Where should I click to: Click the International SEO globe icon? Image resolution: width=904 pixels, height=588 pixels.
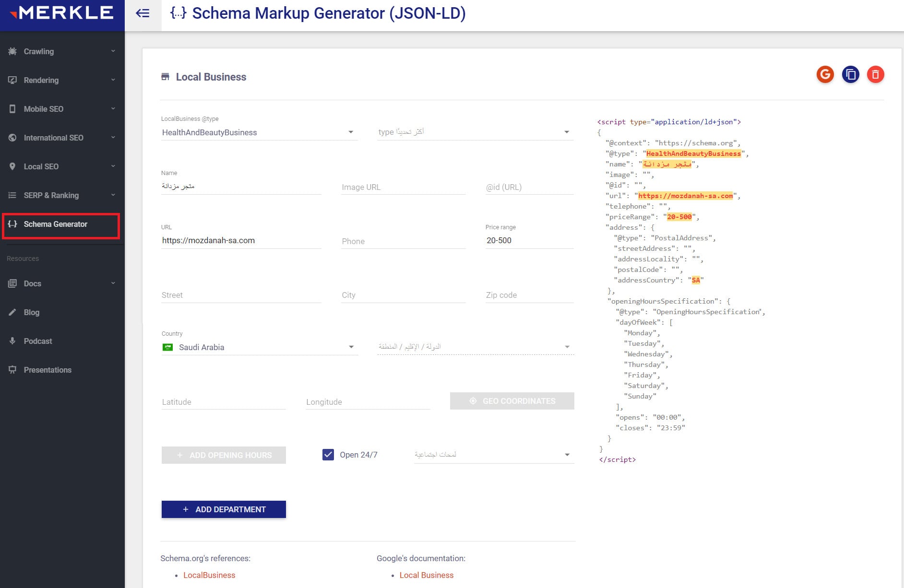12,138
